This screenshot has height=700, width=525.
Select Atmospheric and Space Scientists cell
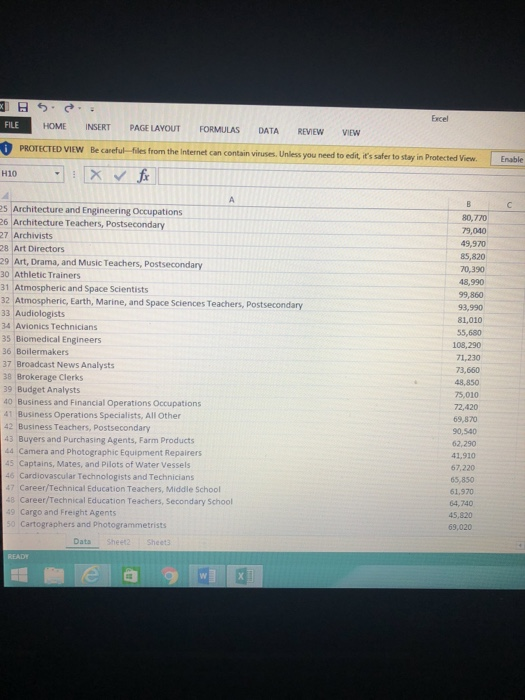pos(229,290)
